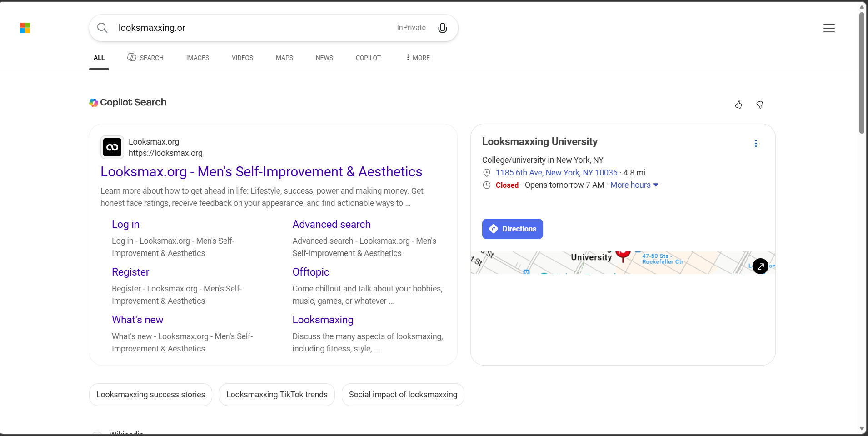Open the Looksmax.org site favicon

point(112,147)
